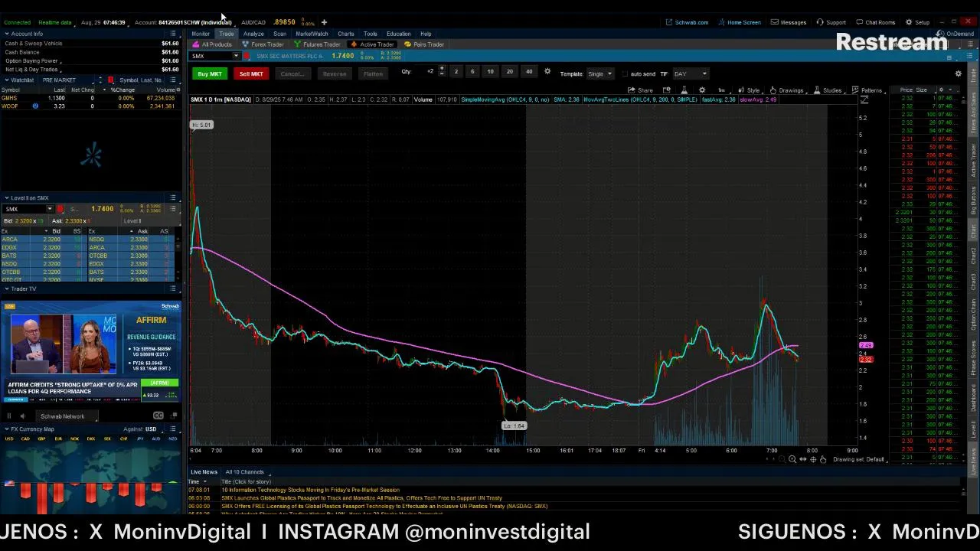Open chart Style options
The height and width of the screenshot is (551, 980).
click(749, 90)
